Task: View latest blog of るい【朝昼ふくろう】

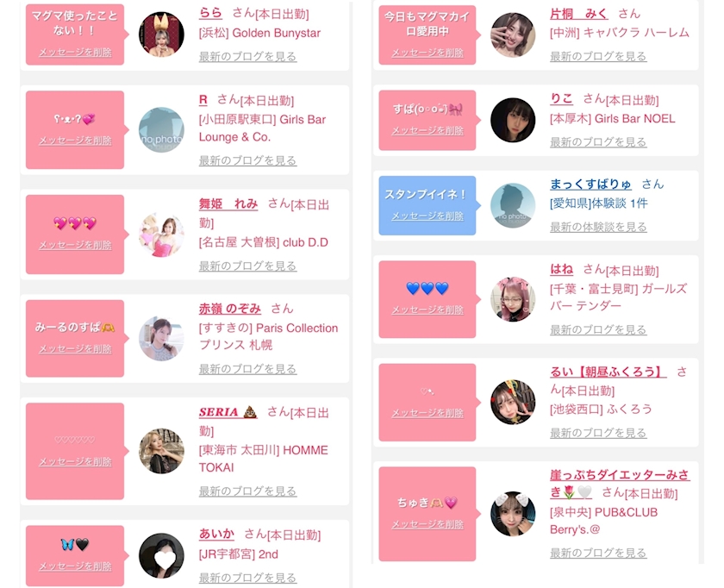Action: (x=598, y=433)
